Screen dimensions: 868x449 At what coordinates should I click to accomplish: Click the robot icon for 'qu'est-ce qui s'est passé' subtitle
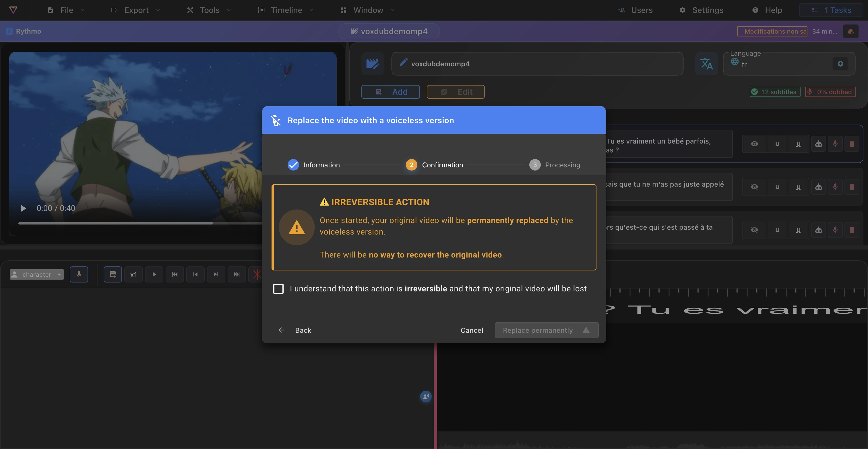click(818, 230)
